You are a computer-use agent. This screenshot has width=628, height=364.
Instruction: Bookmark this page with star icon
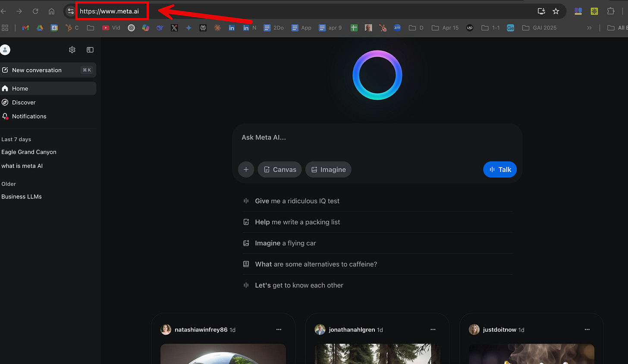pyautogui.click(x=556, y=11)
